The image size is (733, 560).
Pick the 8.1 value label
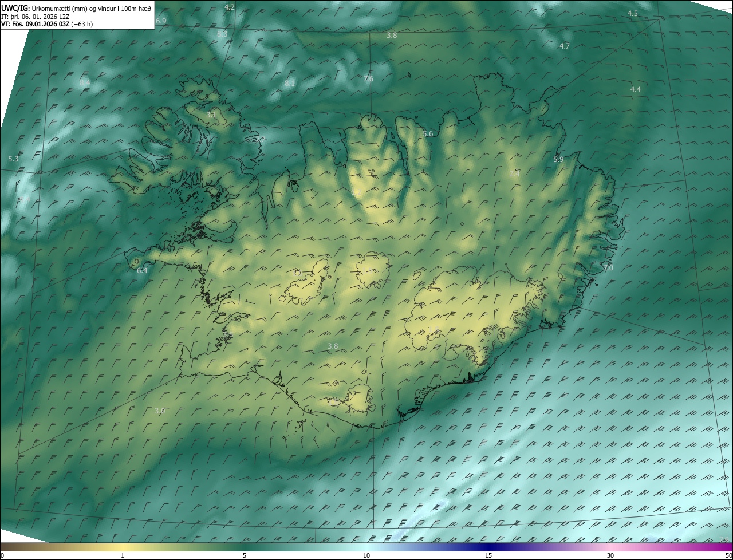[x=290, y=84]
